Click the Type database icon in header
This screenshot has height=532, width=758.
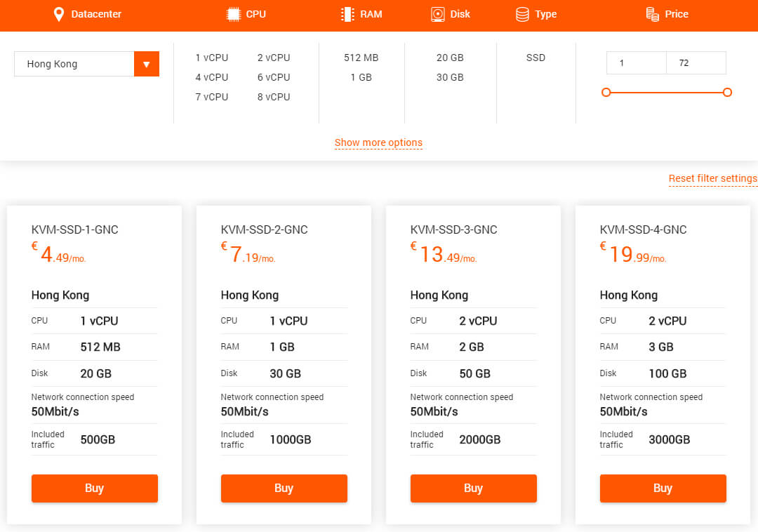coord(522,14)
